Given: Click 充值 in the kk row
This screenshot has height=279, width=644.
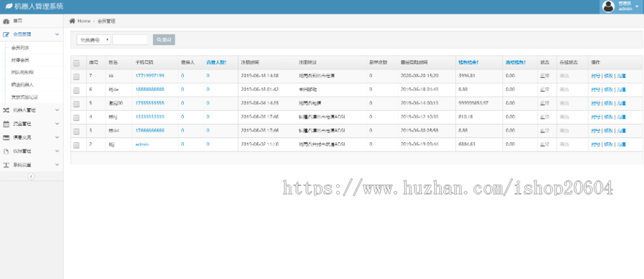Looking at the screenshot, I should [621, 76].
